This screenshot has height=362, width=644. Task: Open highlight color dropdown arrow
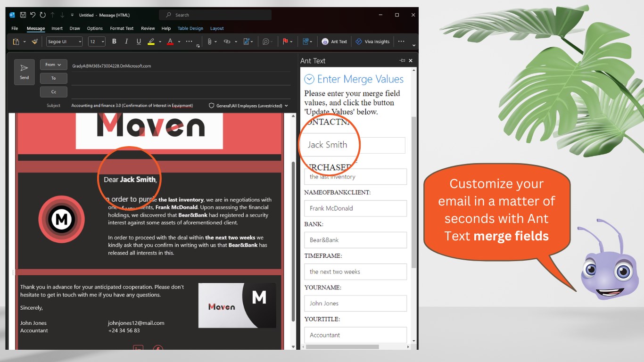(x=160, y=41)
